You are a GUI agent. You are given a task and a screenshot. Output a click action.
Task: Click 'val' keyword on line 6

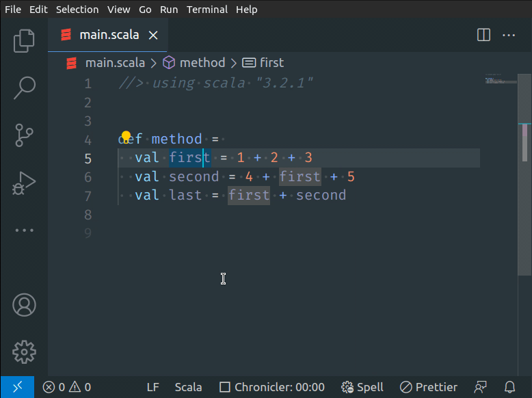coord(147,177)
